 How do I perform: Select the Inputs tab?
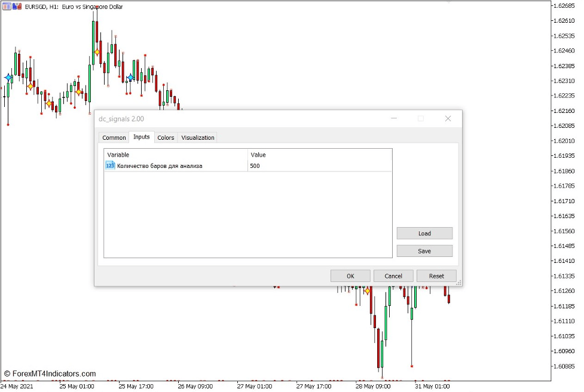coord(142,137)
